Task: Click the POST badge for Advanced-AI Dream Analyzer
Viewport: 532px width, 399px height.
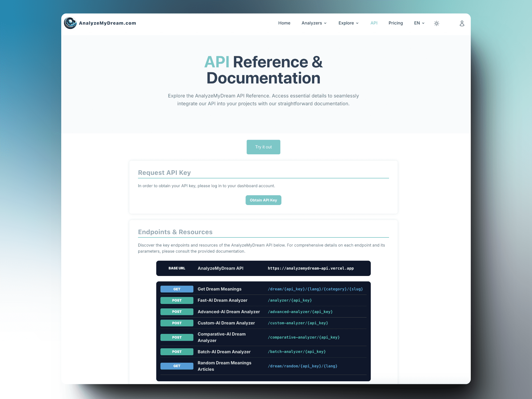Action: pyautogui.click(x=177, y=312)
